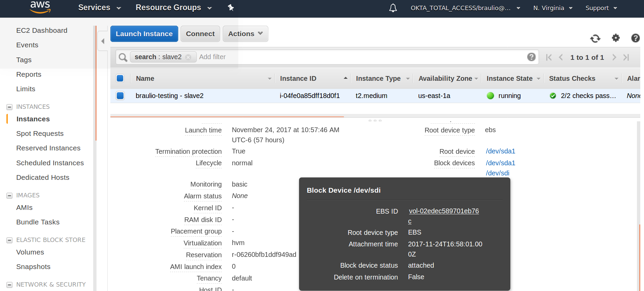Click the details pane resize handle
This screenshot has height=291, width=644.
(375, 120)
